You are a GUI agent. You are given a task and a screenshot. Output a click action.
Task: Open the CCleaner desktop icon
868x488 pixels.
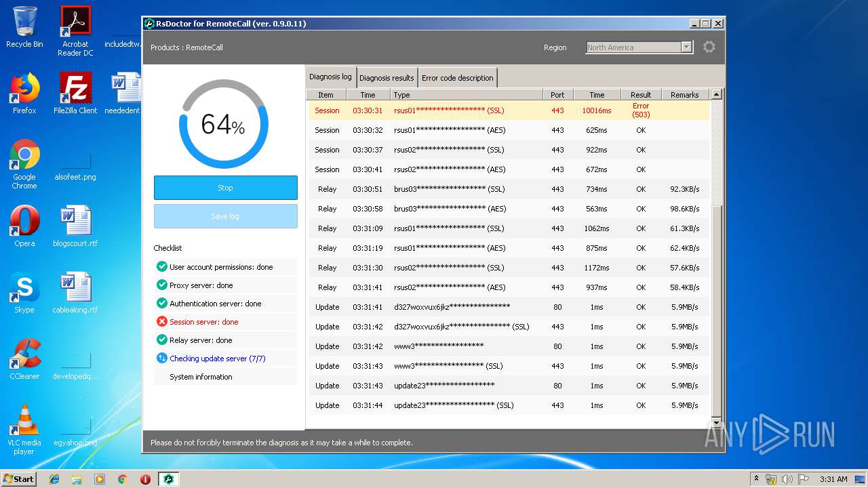pyautogui.click(x=24, y=359)
